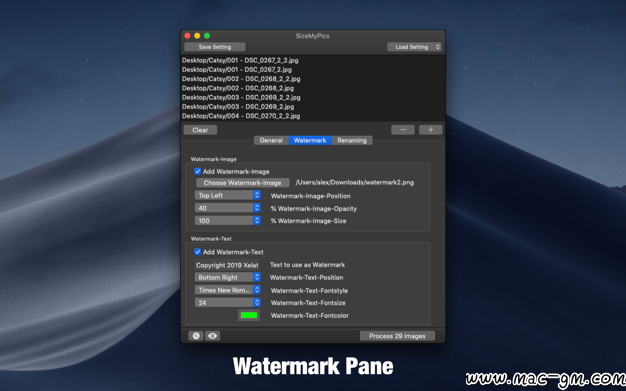
Task: Switch to the General tab
Action: coord(271,140)
